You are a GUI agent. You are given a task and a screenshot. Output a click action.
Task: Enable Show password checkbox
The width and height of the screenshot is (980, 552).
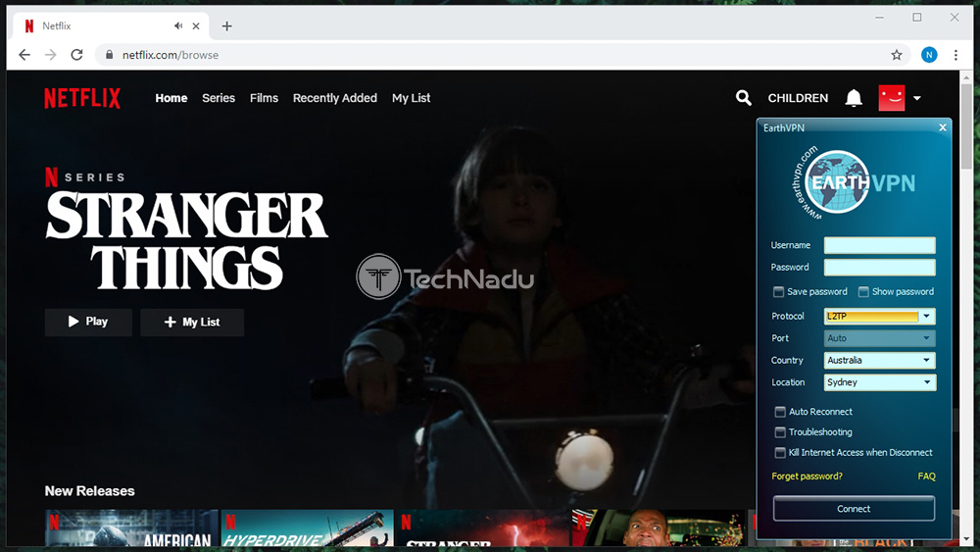[863, 292]
